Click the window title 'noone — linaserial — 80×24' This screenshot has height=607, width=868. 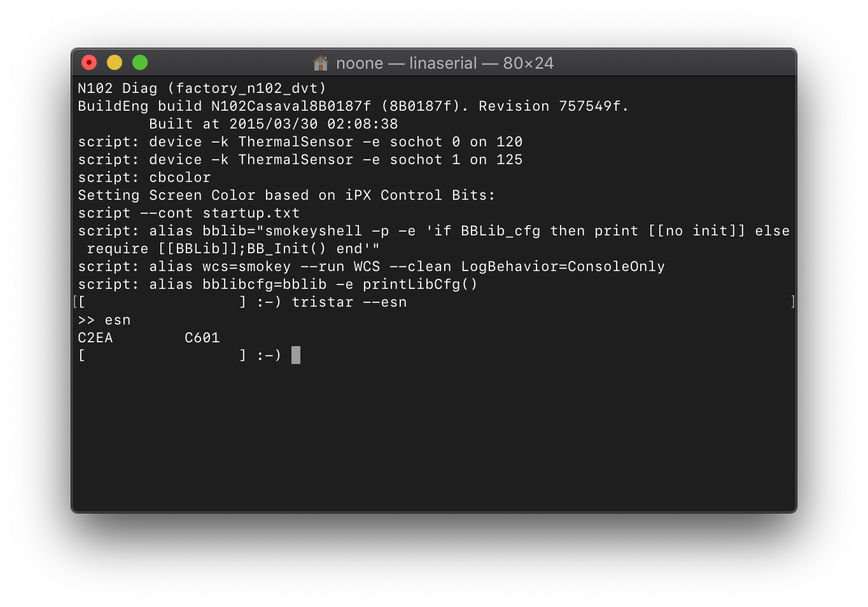(445, 63)
